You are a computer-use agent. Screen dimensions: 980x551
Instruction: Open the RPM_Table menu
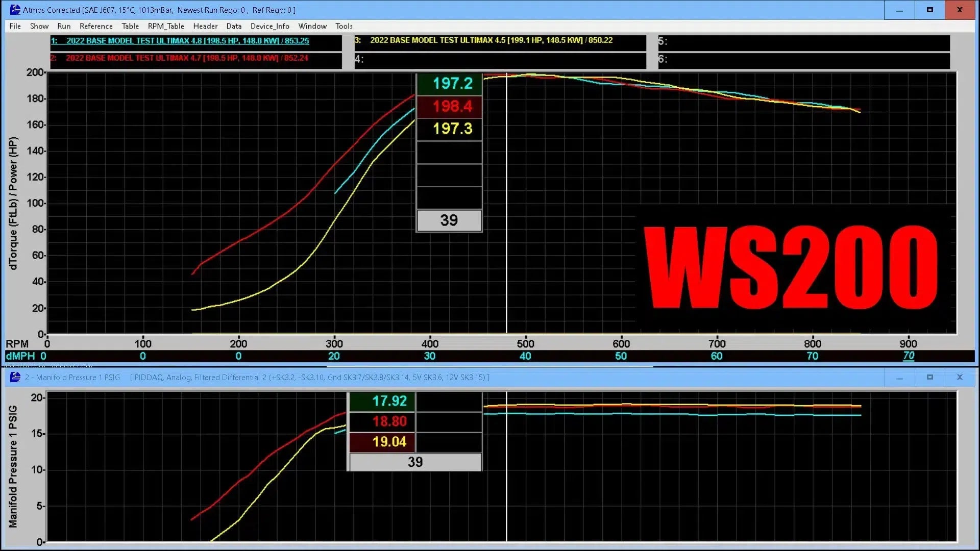point(166,26)
